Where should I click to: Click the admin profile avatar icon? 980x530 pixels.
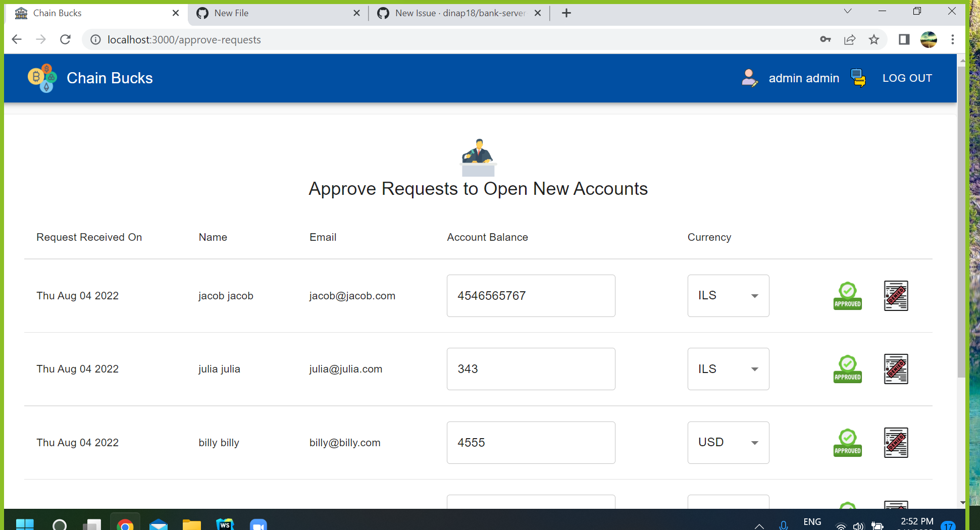(x=749, y=78)
